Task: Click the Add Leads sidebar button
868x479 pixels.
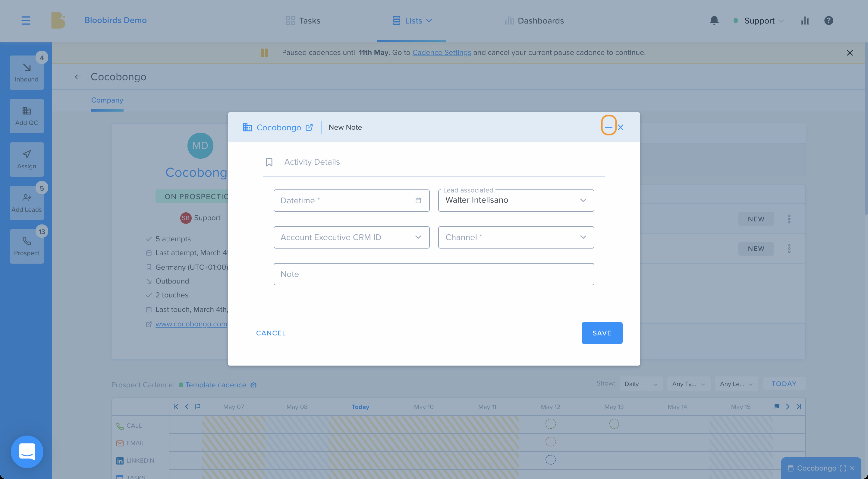Action: tap(27, 203)
